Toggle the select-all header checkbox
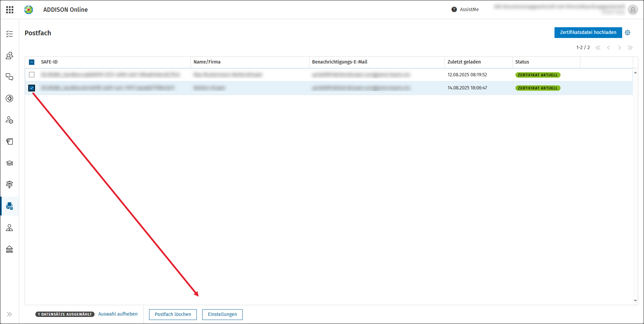The width and height of the screenshot is (644, 324). (x=32, y=62)
